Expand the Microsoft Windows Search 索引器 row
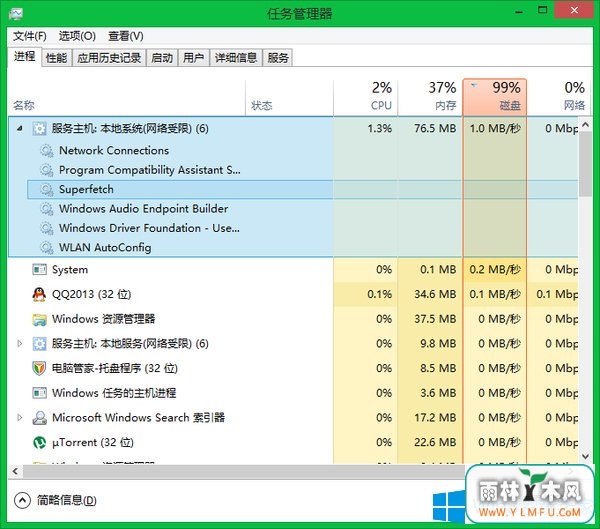 pyautogui.click(x=20, y=418)
